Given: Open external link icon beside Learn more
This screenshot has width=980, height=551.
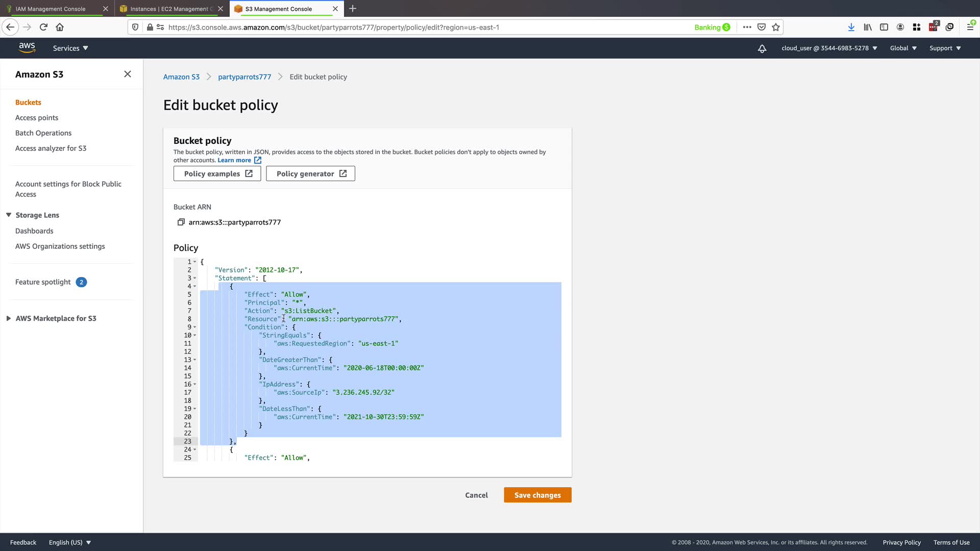Looking at the screenshot, I should [x=258, y=160].
